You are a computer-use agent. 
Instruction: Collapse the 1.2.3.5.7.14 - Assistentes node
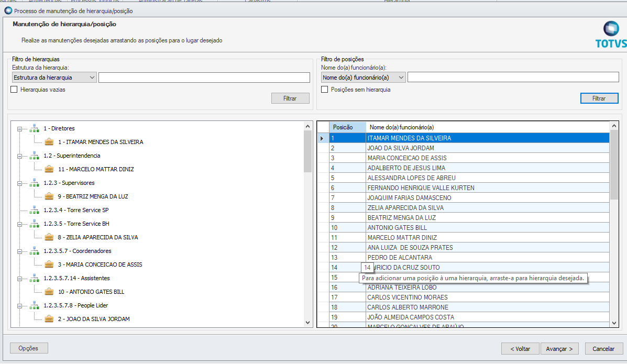point(19,279)
